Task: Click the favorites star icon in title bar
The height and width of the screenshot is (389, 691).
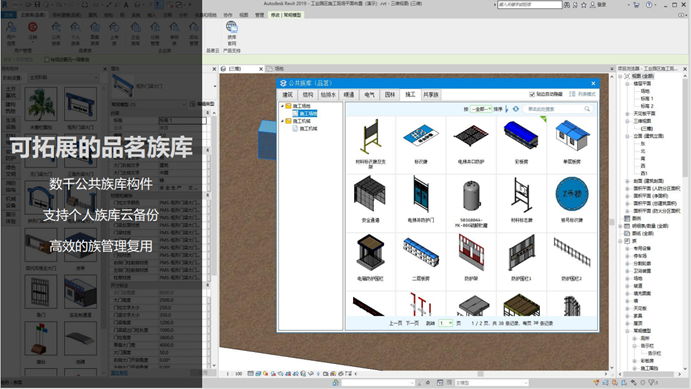Action: click(x=583, y=5)
